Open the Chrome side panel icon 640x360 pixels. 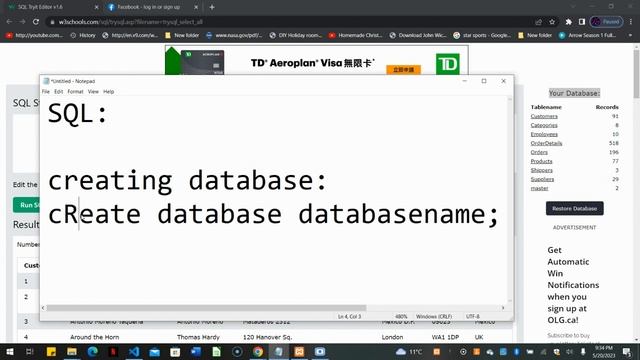click(582, 22)
